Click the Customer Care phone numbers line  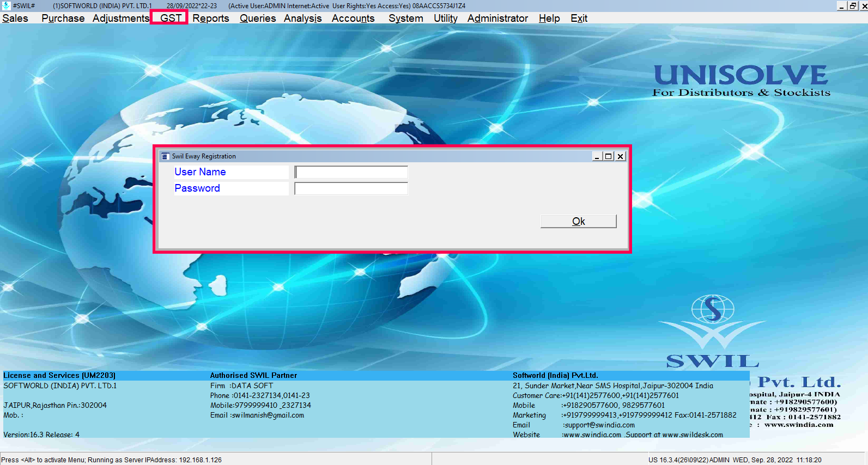click(x=596, y=396)
